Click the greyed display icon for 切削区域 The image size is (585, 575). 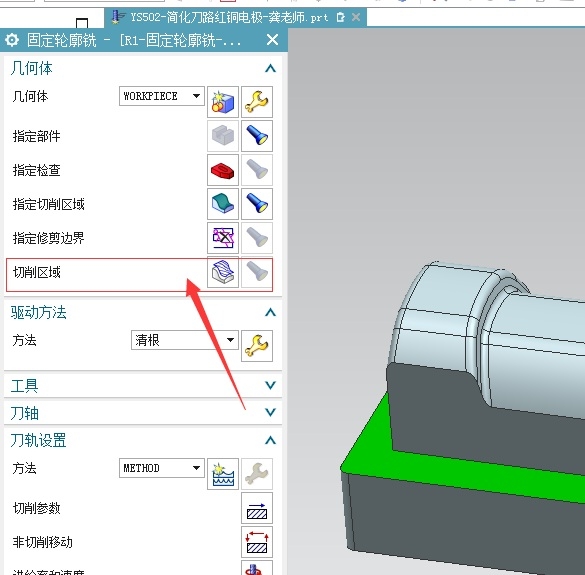click(x=257, y=272)
